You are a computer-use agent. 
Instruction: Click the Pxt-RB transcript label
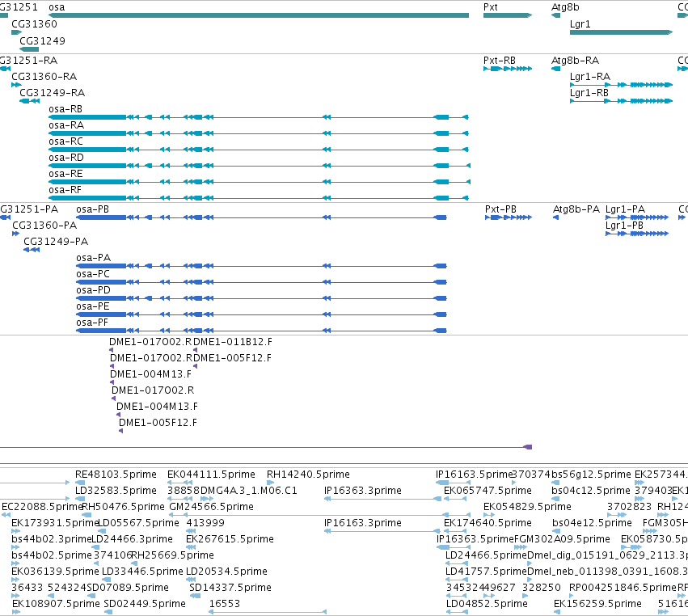[x=500, y=61]
